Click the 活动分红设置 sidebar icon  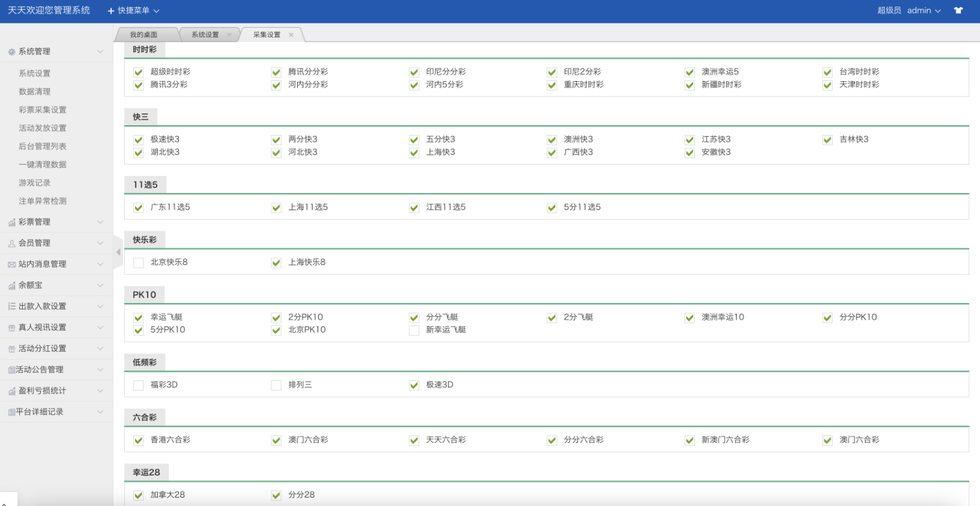(11, 349)
